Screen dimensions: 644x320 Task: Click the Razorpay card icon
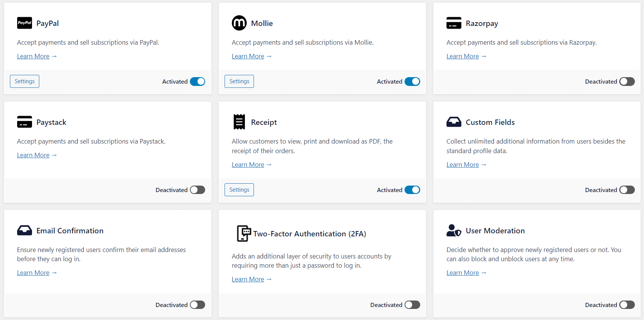click(454, 23)
